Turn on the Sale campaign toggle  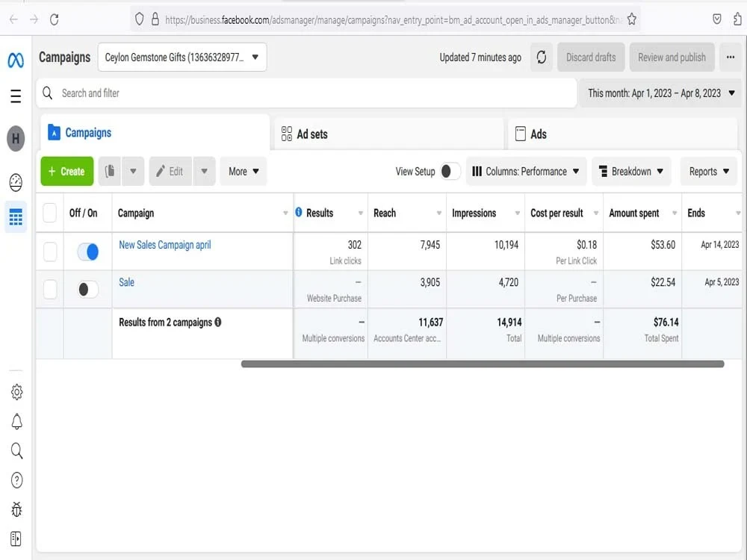coord(88,289)
